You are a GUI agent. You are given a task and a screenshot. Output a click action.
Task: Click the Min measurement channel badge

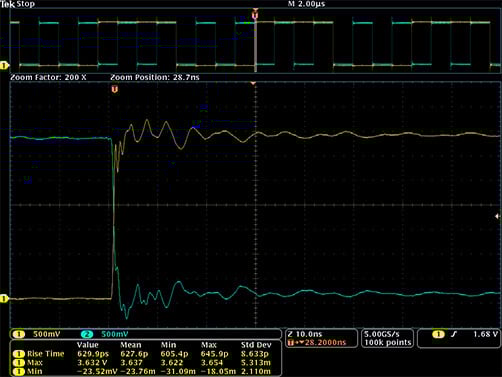(19, 371)
